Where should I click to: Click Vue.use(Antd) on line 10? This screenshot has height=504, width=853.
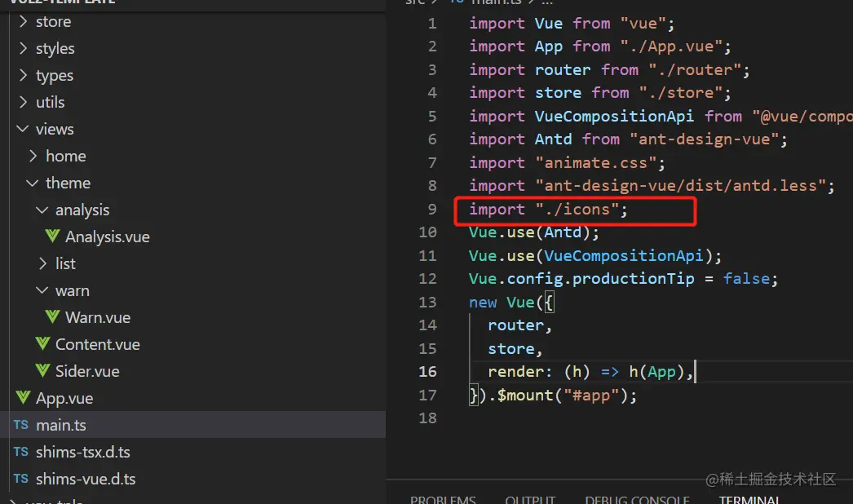(x=529, y=232)
